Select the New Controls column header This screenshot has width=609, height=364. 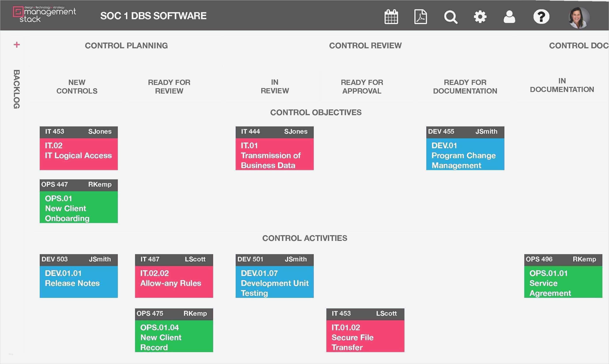[x=77, y=86]
